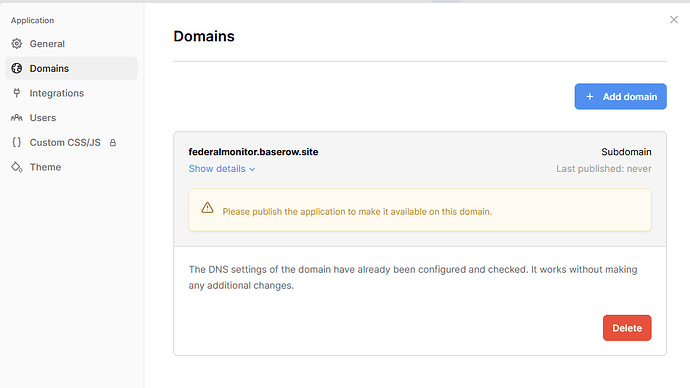
Task: Click the Subdomain type label
Action: point(626,152)
